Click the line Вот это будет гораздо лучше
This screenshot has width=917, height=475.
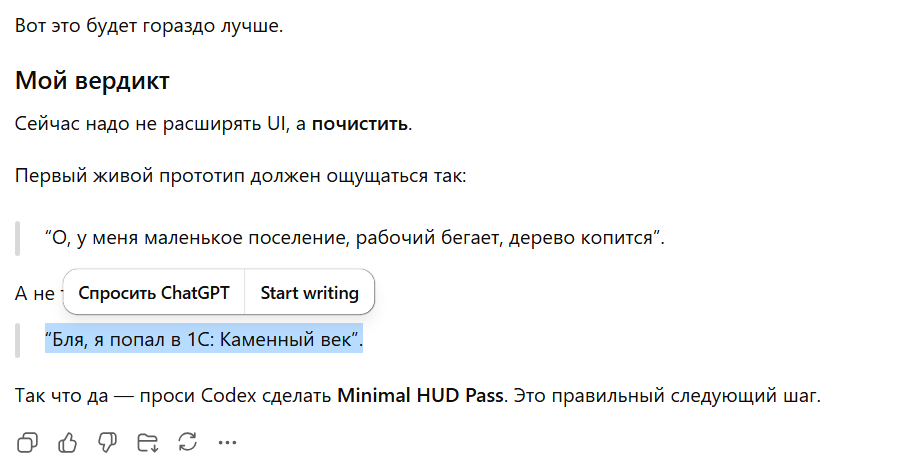(149, 26)
